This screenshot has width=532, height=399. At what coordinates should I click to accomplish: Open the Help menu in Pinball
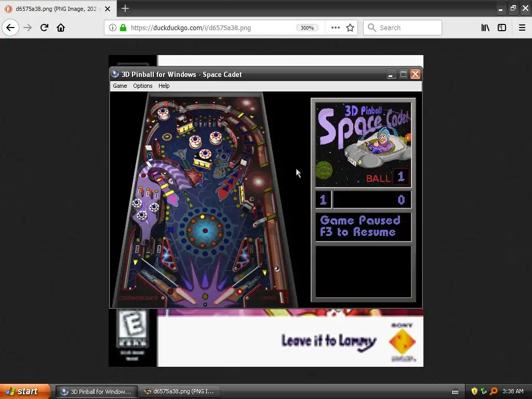pos(164,86)
